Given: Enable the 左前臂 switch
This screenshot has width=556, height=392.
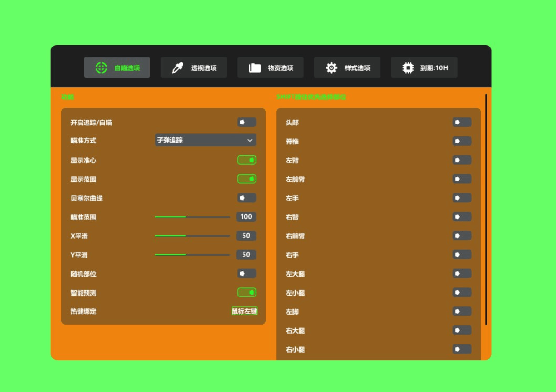Looking at the screenshot, I should click(x=462, y=179).
